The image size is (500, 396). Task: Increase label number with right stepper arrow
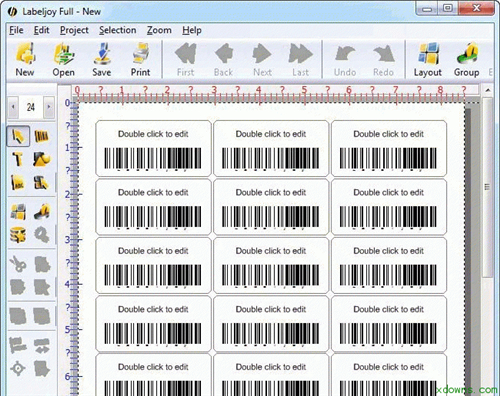(49, 107)
